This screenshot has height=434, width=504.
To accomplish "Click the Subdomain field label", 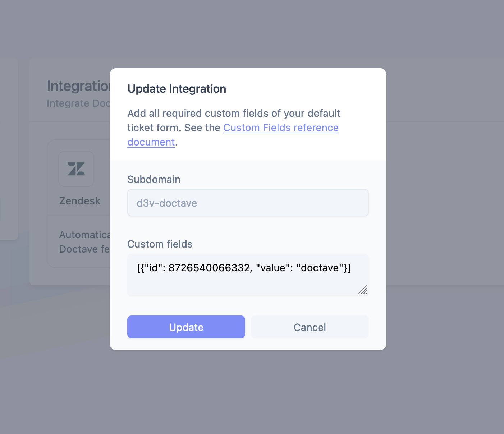I will (154, 179).
